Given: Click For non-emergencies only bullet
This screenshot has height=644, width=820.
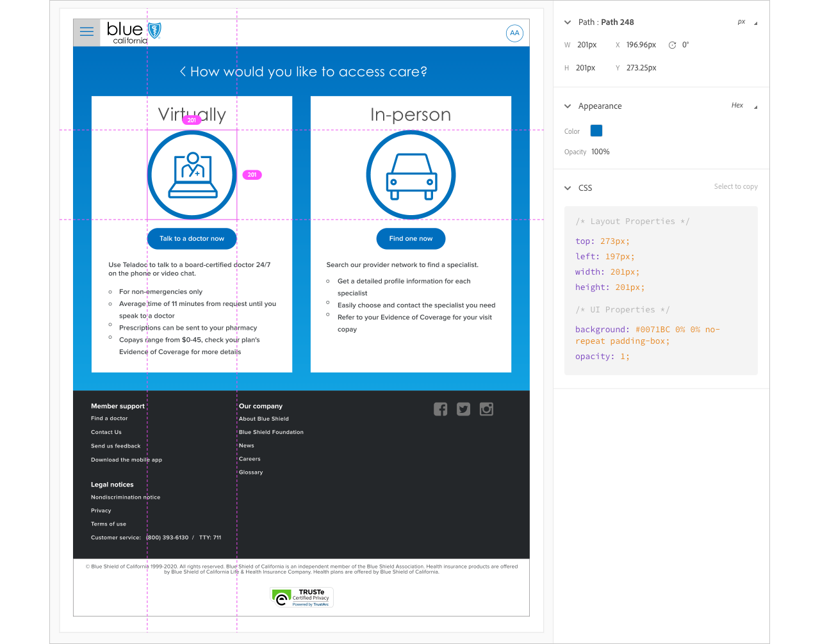Looking at the screenshot, I should [161, 292].
